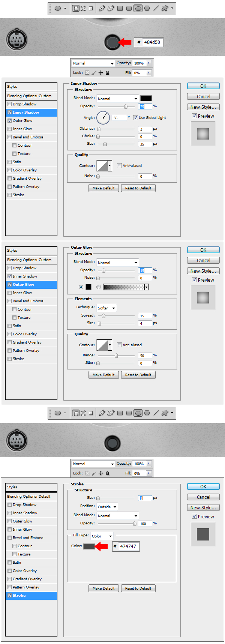225x644 pixels.
Task: Enable Anti-aliased in the Outer Glow dialog
Action: click(x=119, y=345)
